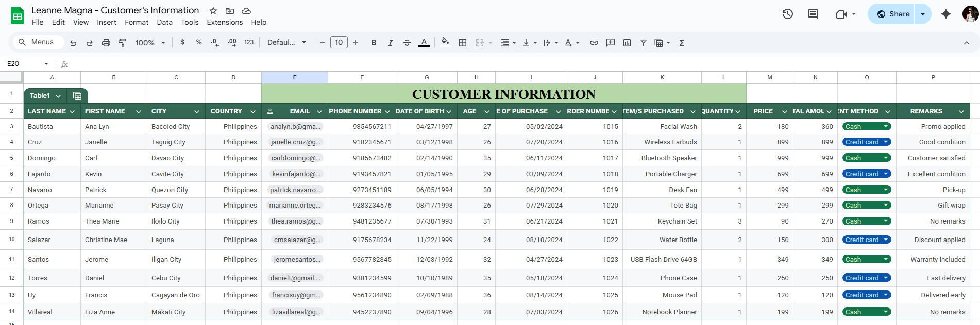Screen dimensions: 980x325
Task: Click the create filter icon
Action: pyautogui.click(x=643, y=43)
